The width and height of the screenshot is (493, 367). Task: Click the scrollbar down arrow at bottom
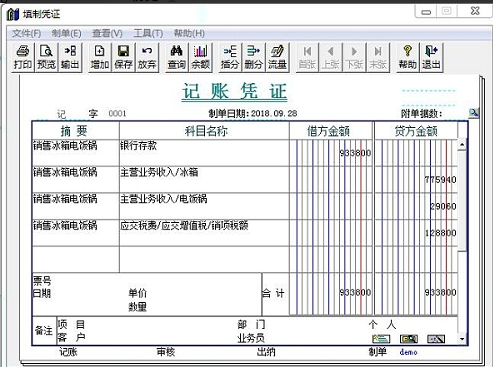(x=462, y=339)
